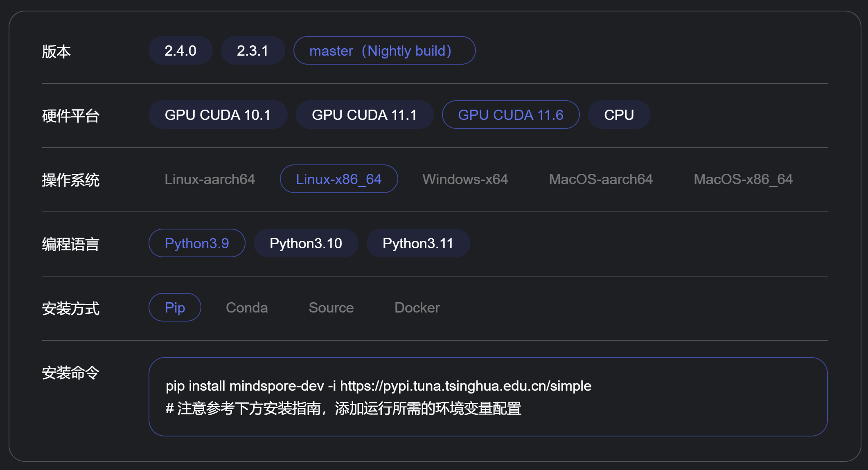Choose Python3.9 language option
The image size is (868, 470).
[197, 243]
